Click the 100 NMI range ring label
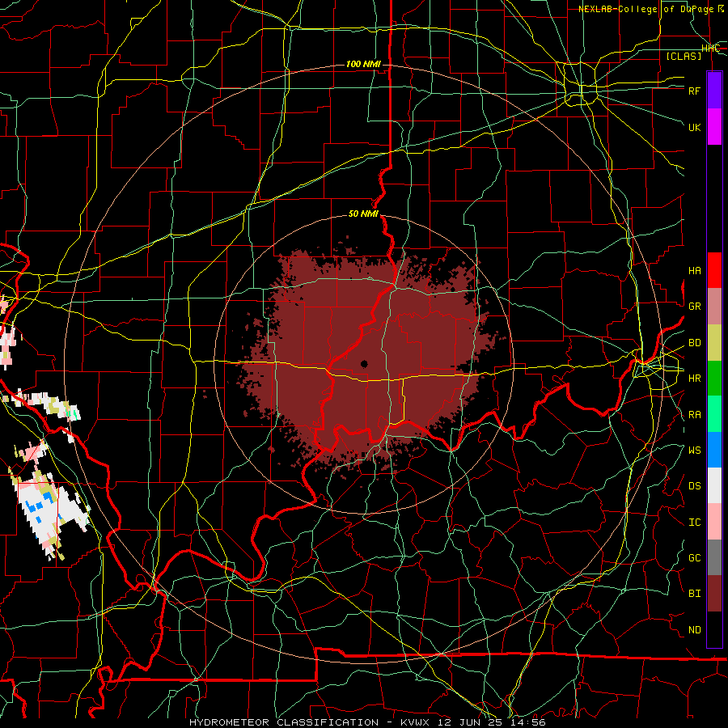728x728 pixels. point(363,64)
